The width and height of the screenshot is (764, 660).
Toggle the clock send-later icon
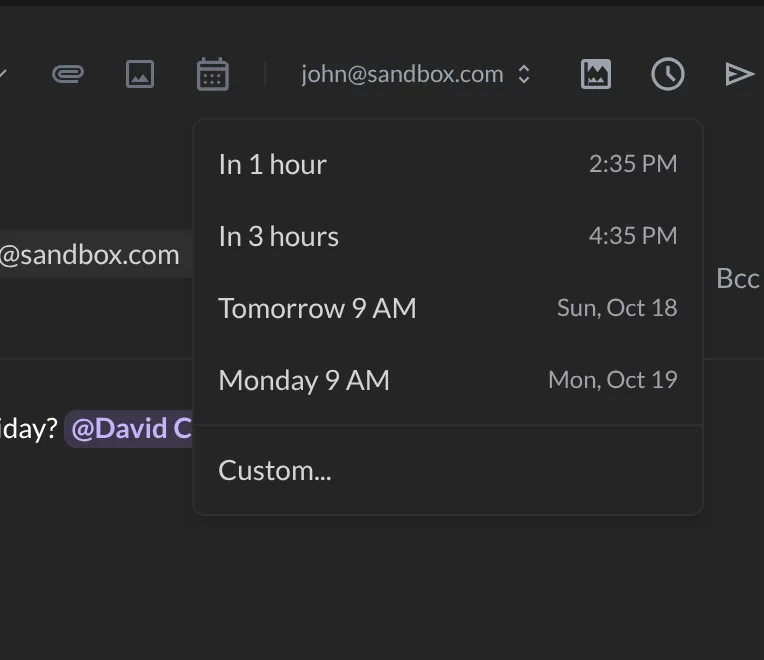tap(668, 74)
